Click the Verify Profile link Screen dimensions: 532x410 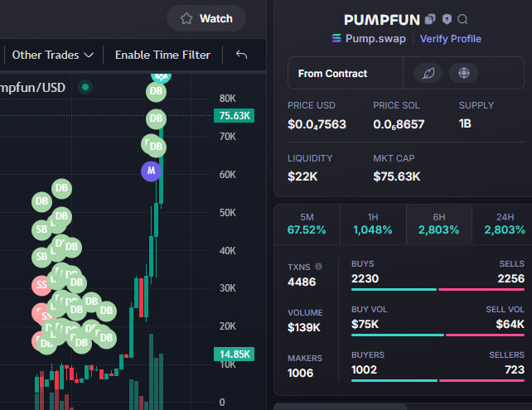[450, 39]
